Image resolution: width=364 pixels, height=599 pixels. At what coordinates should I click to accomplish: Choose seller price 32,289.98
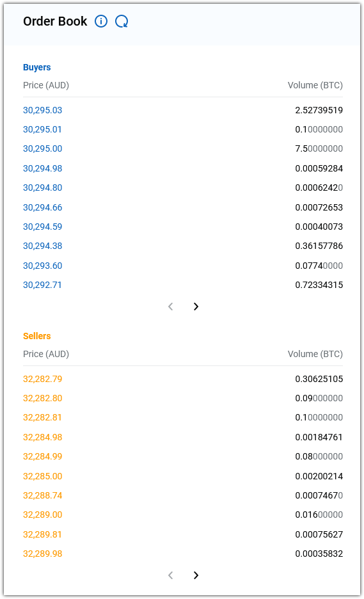[42, 554]
